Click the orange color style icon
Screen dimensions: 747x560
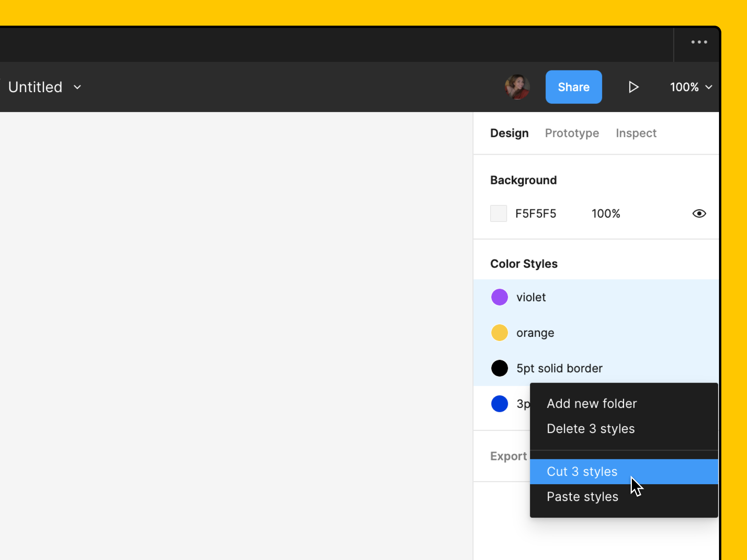click(x=500, y=332)
